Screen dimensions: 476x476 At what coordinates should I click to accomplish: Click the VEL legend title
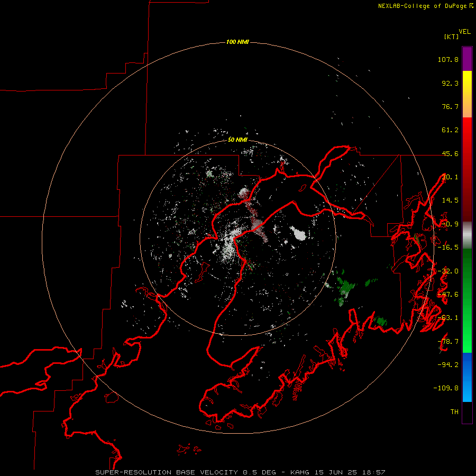coord(465,32)
